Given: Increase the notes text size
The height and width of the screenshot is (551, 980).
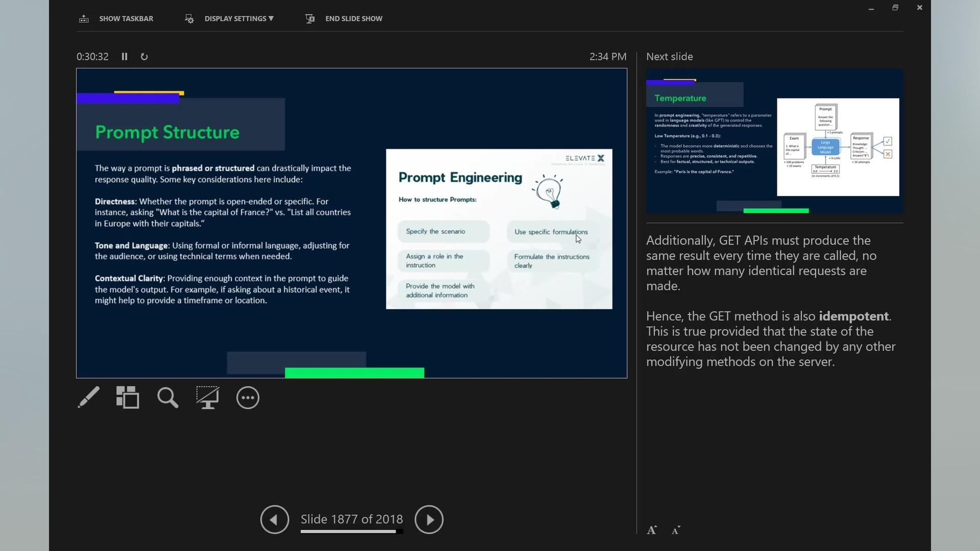Looking at the screenshot, I should tap(652, 530).
